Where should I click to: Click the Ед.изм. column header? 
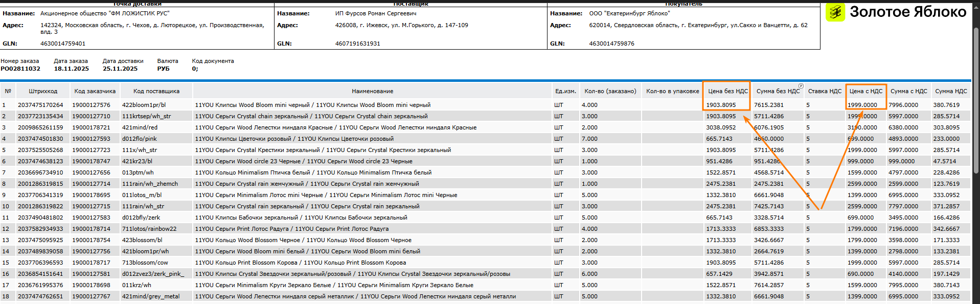click(565, 91)
